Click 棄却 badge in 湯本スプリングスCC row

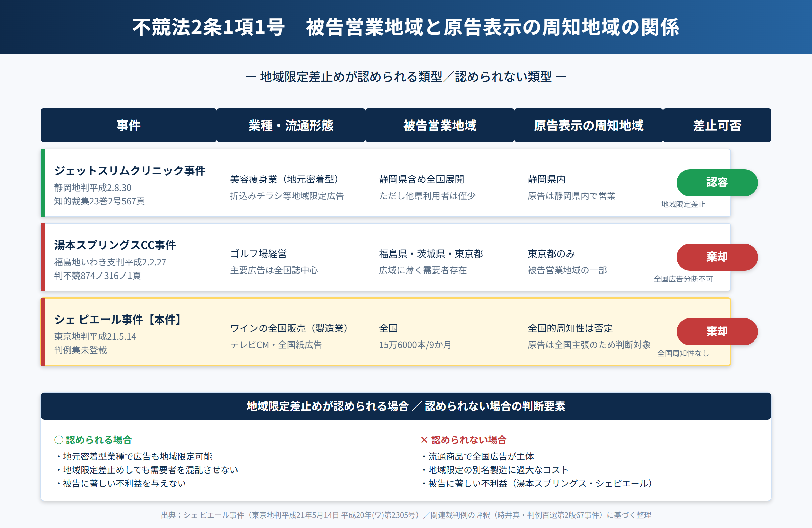coord(717,257)
